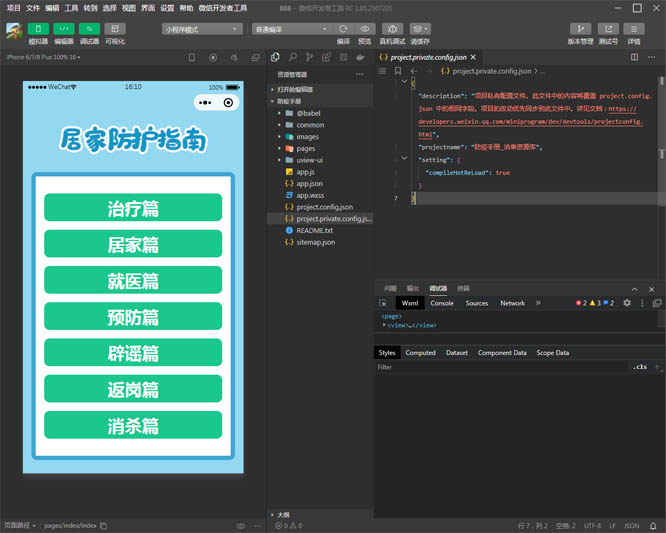The height and width of the screenshot is (533, 666).
Task: Toggle the Editor panel button
Action: pyautogui.click(x=64, y=29)
